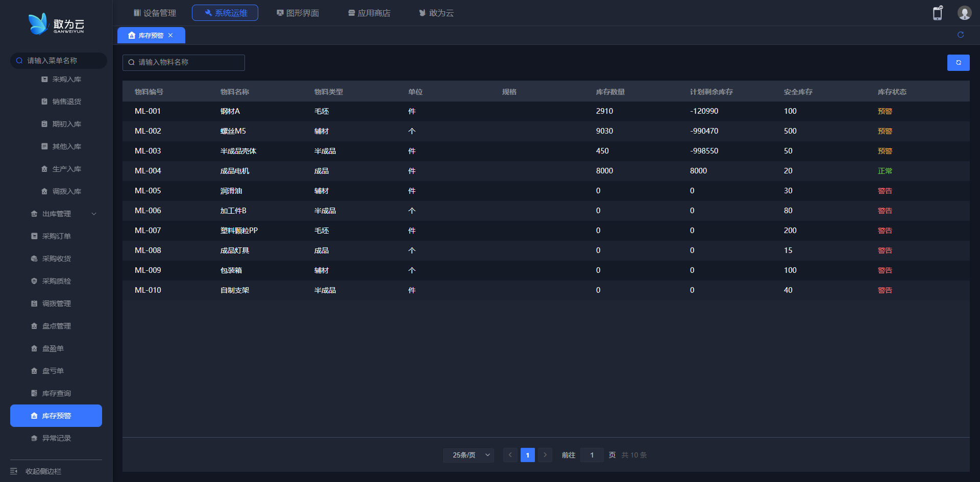Open 盘点管理 in the sidebar
980x482 pixels.
[56, 326]
